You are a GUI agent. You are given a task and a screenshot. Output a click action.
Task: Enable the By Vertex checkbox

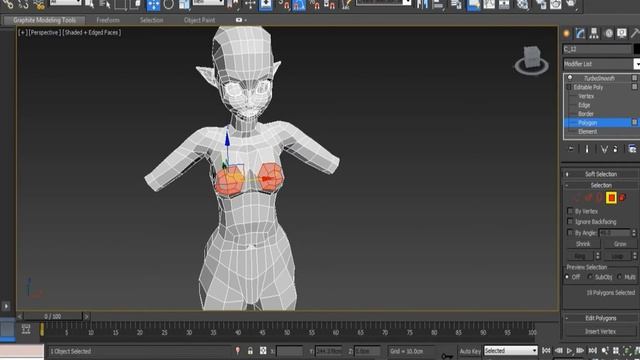pos(570,211)
